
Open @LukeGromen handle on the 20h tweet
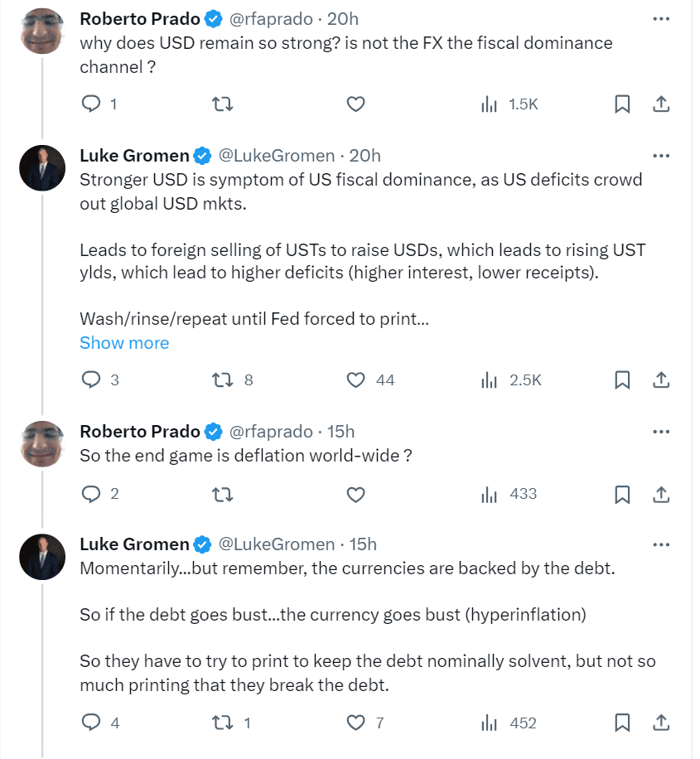coord(276,156)
